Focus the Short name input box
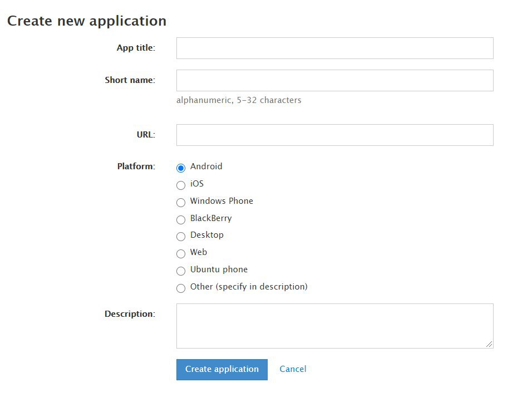 [334, 81]
